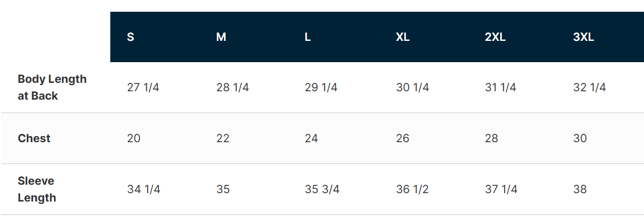Select the 35 3/4 sleeve length value

pos(322,189)
